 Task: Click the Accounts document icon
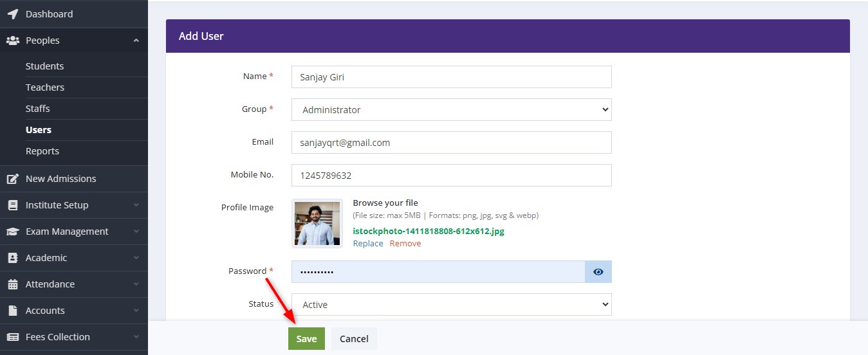pos(13,310)
